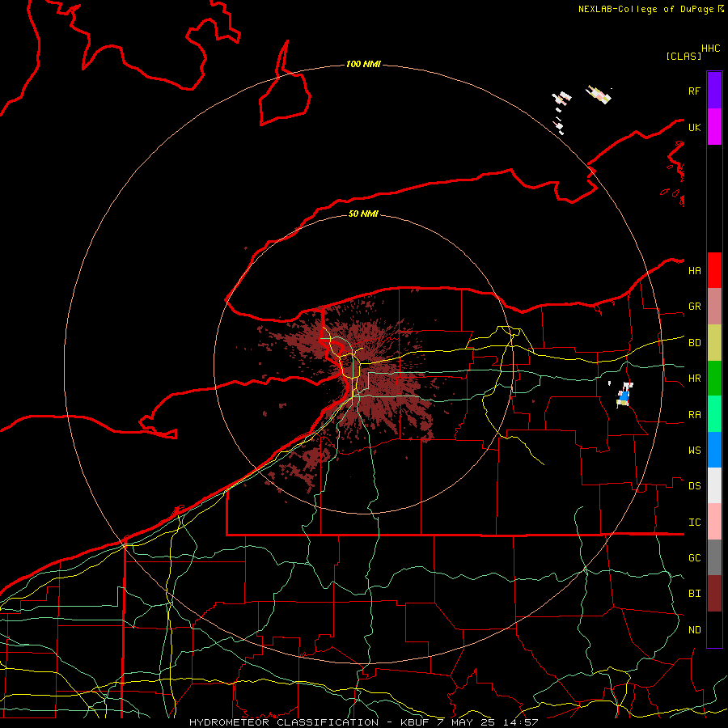The image size is (728, 728).
Task: Click the blue wet snow echo near the east ring
Action: pyautogui.click(x=624, y=396)
